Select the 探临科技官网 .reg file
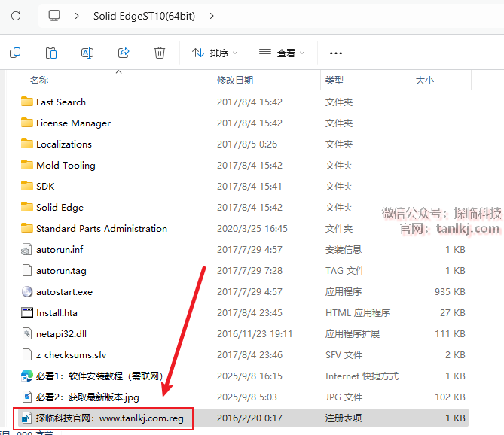The height and width of the screenshot is (435, 504). [x=109, y=418]
